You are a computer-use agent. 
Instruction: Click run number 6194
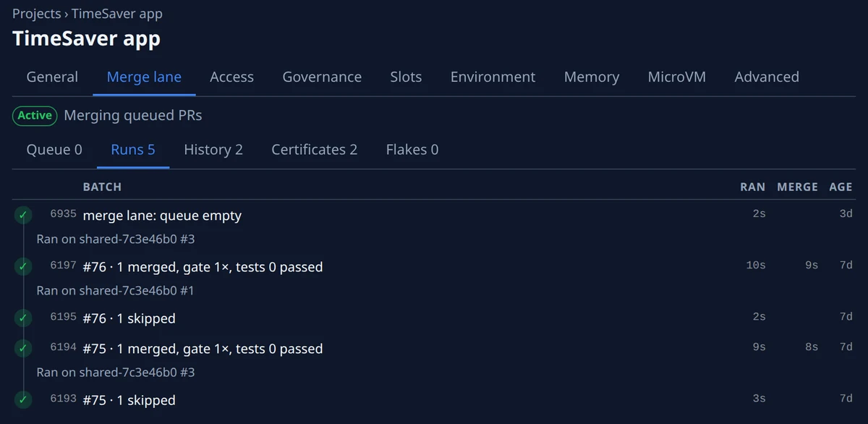coord(63,347)
